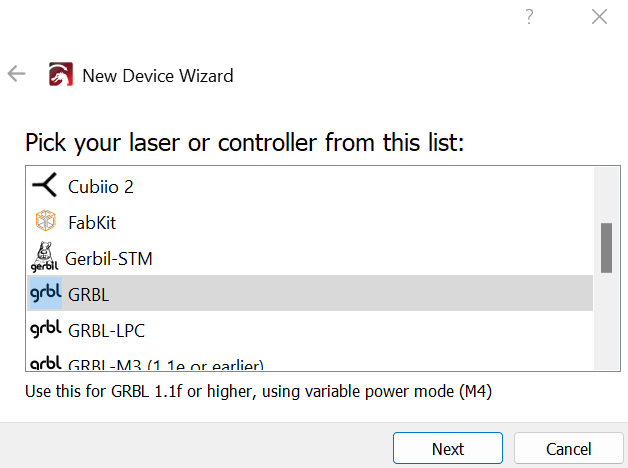Image resolution: width=628 pixels, height=468 pixels.
Task: Choose GRBL-M3 (1.1e or earlier)
Action: 170,364
